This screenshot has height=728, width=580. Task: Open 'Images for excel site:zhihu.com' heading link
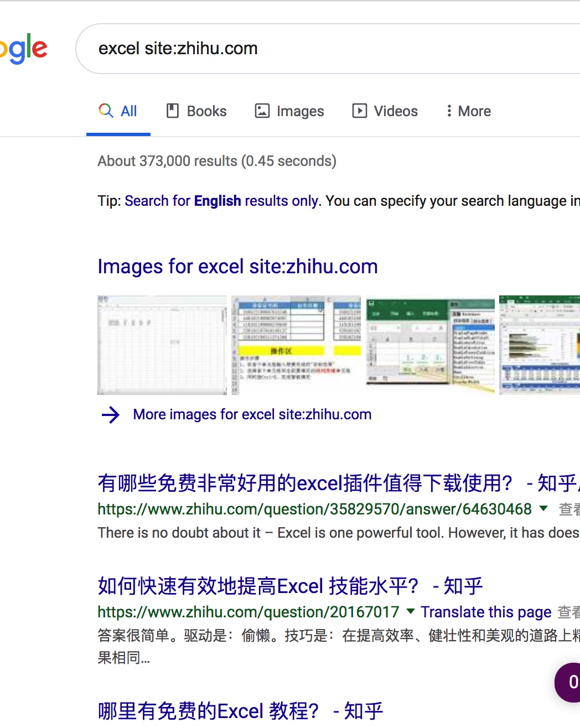(237, 267)
